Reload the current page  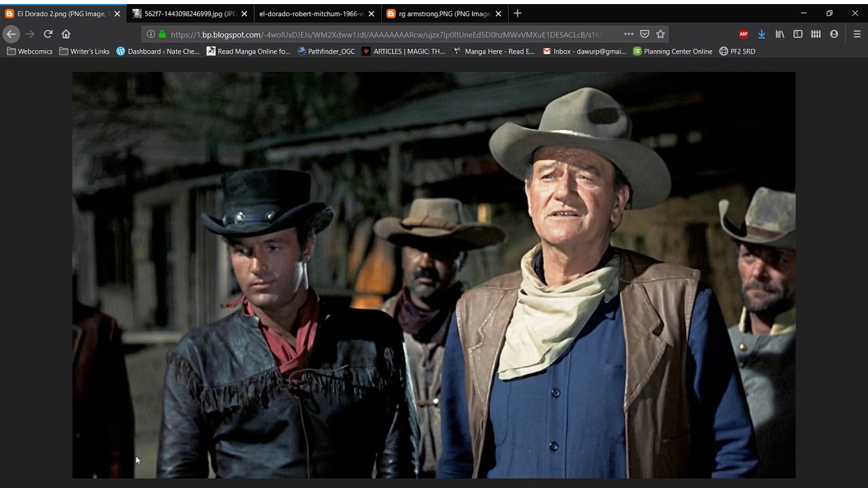click(48, 34)
